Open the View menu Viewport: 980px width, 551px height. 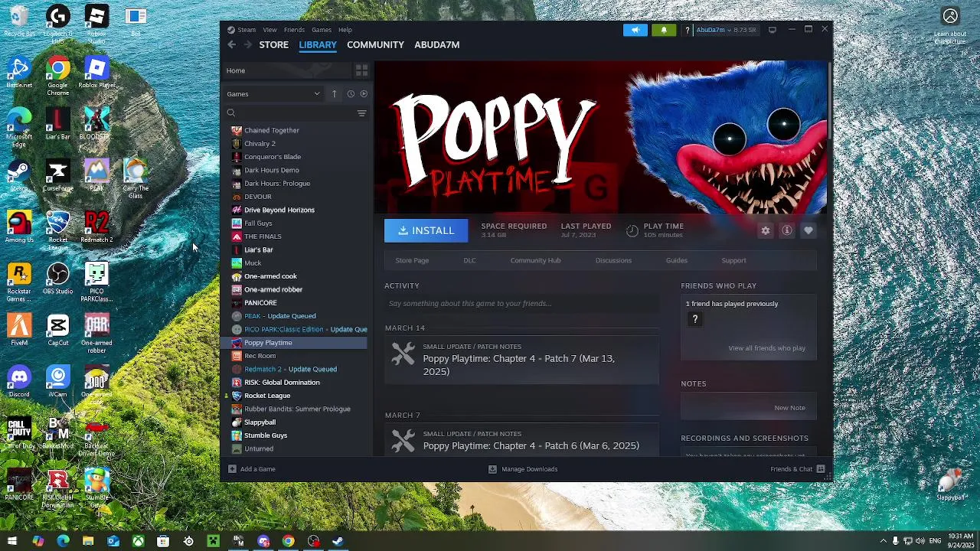pyautogui.click(x=269, y=30)
